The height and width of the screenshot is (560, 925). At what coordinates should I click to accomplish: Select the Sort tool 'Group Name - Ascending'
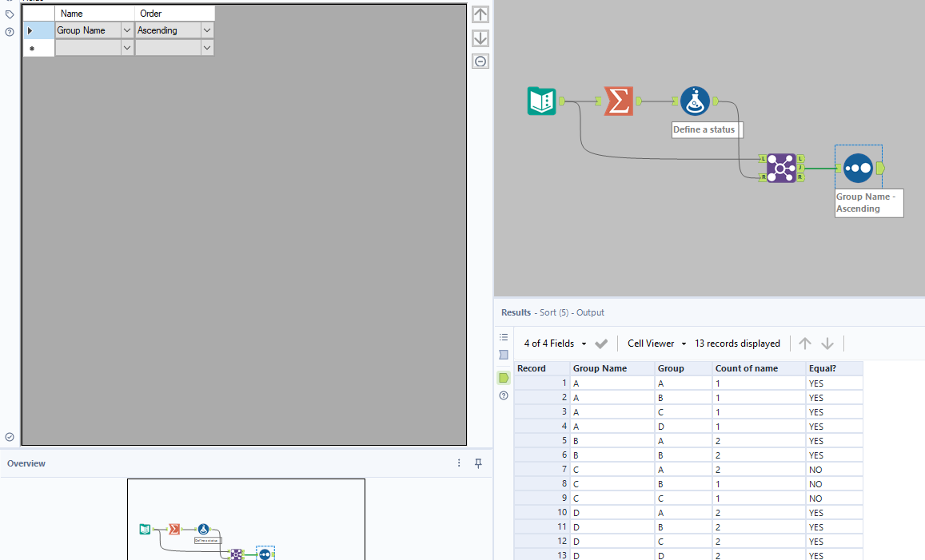click(857, 168)
